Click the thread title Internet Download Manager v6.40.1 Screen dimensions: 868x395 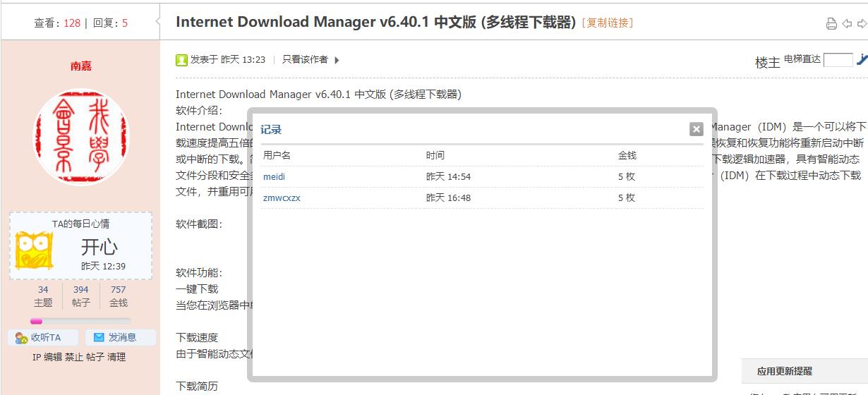pyautogui.click(x=375, y=22)
